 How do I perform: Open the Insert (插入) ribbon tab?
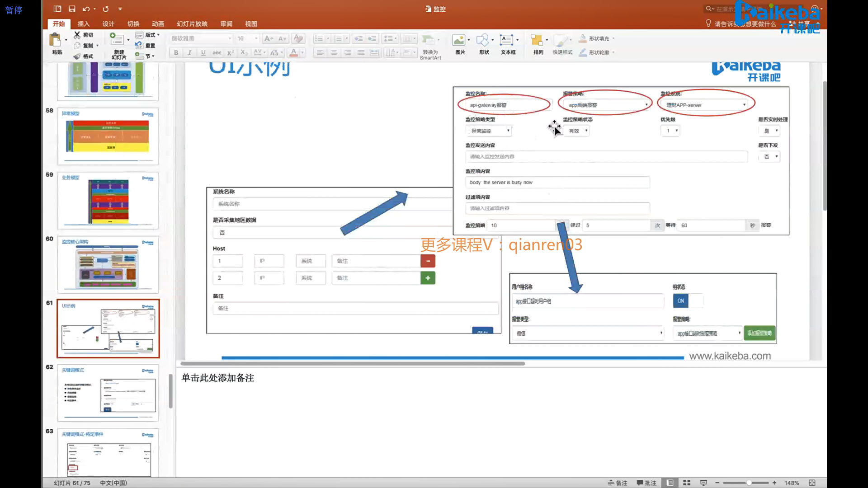coord(84,23)
